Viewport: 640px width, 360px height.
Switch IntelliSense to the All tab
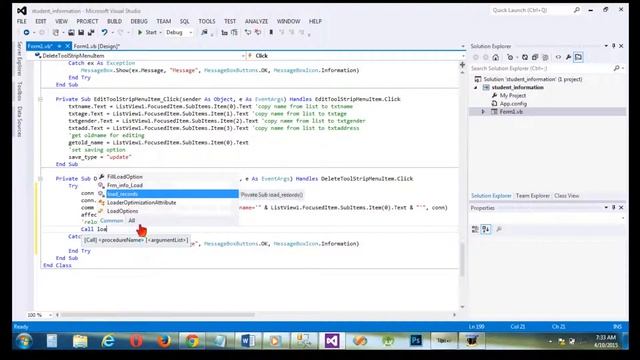pyautogui.click(x=131, y=220)
